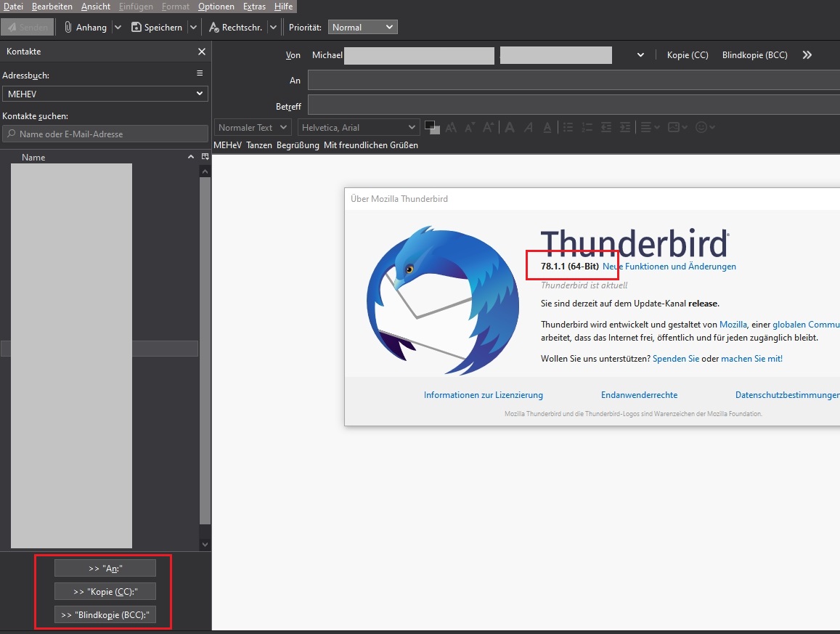The height and width of the screenshot is (634, 840).
Task: Click the Anhang paperclip attachment button
Action: [85, 28]
